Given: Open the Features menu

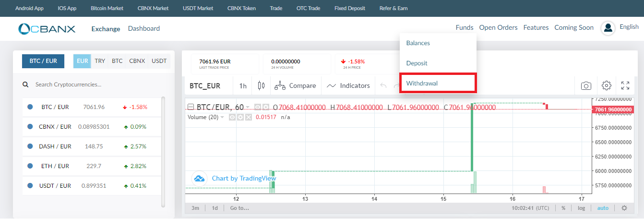Looking at the screenshot, I should pyautogui.click(x=536, y=28).
